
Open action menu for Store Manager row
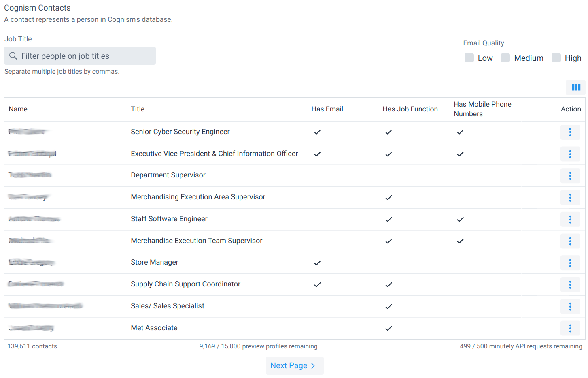570,263
